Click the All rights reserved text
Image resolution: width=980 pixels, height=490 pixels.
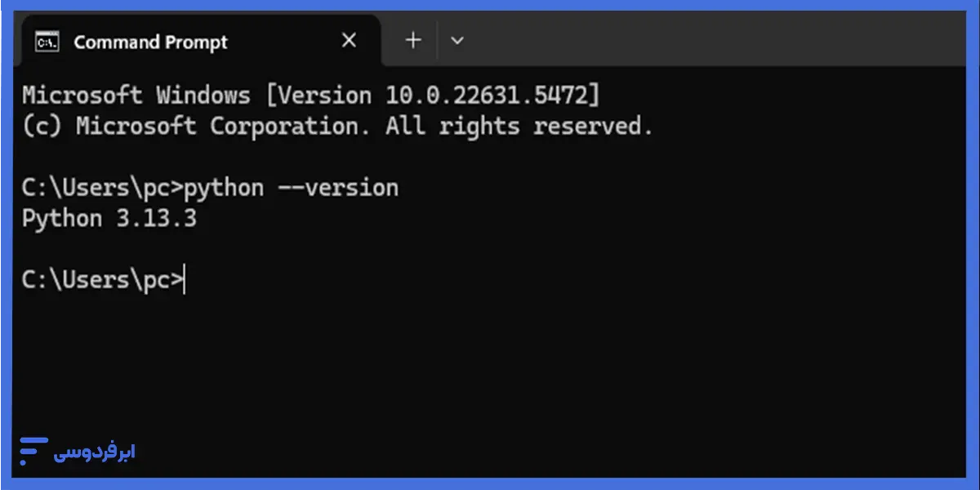[x=519, y=127]
